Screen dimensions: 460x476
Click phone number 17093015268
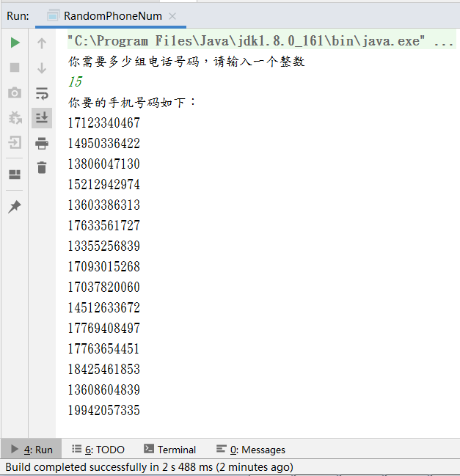click(x=104, y=266)
